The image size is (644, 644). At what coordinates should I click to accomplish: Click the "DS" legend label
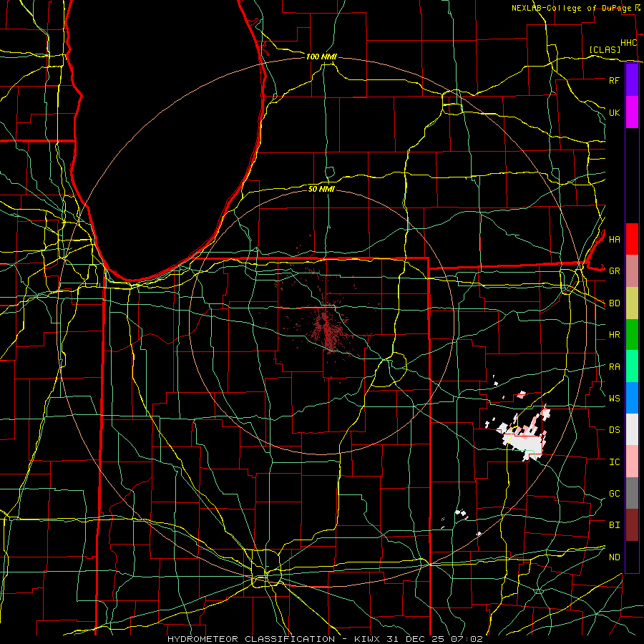(x=614, y=430)
